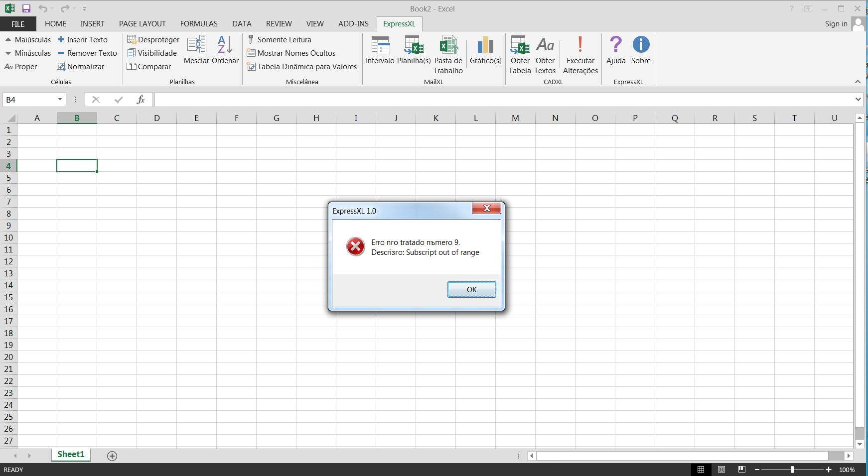Open the Name Box dropdown
Image resolution: width=868 pixels, height=476 pixels.
point(60,100)
